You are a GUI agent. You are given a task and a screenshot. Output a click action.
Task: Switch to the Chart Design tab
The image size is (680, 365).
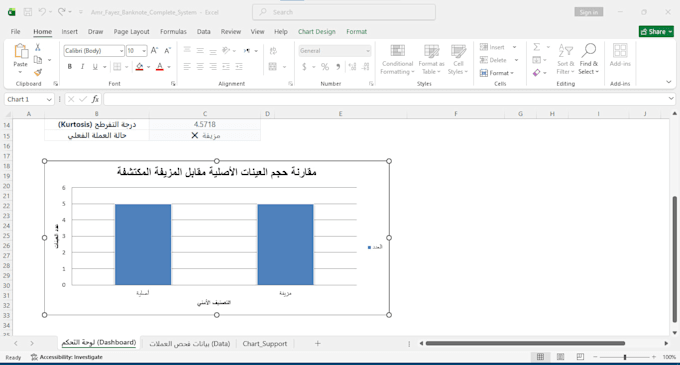click(x=317, y=32)
